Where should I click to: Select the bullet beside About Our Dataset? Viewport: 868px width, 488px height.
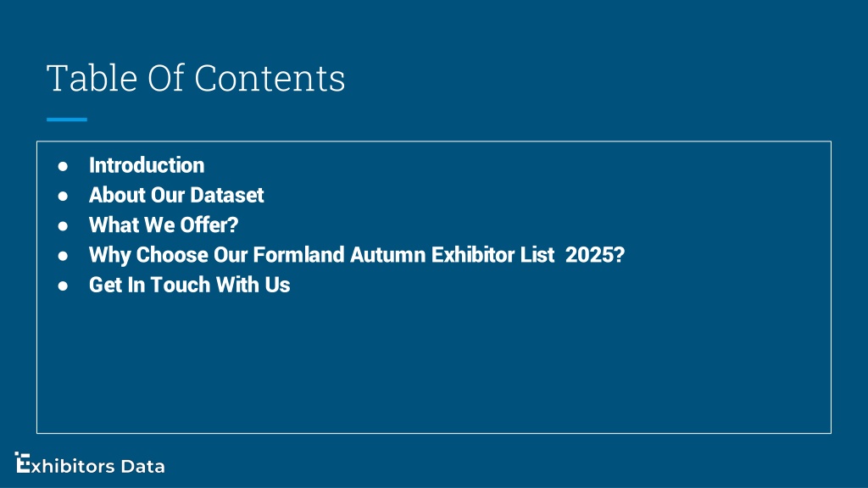(x=63, y=196)
